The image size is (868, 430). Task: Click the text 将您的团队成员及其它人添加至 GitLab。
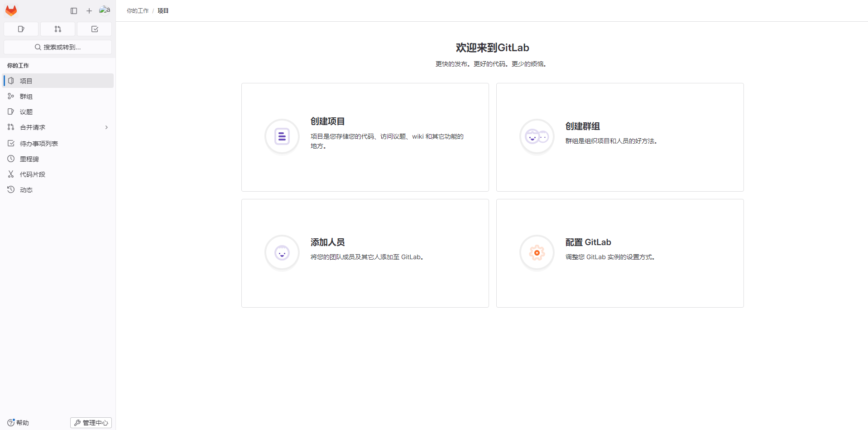click(368, 257)
